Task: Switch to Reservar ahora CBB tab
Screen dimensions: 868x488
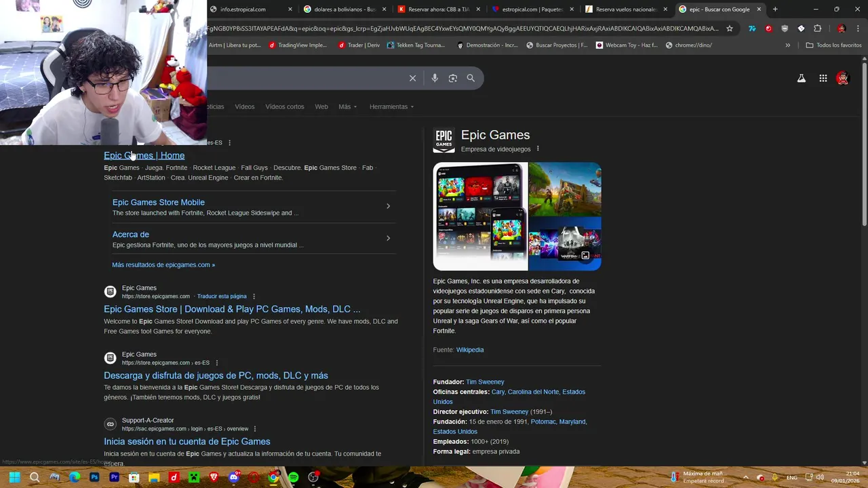Action: pos(438,9)
